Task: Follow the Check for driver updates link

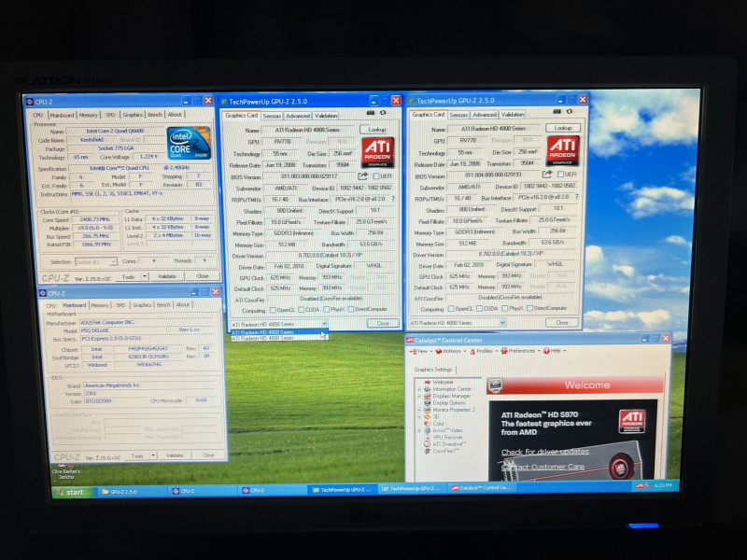Action: coord(544,452)
